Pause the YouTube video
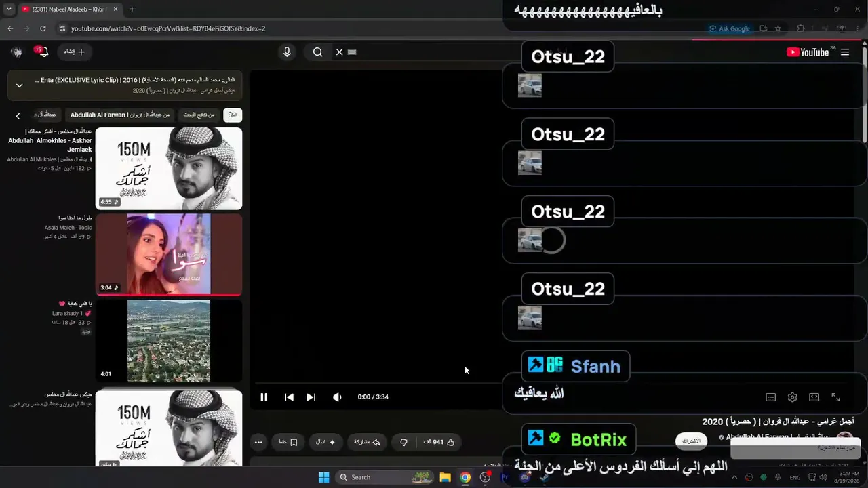The height and width of the screenshot is (488, 868). (x=264, y=397)
